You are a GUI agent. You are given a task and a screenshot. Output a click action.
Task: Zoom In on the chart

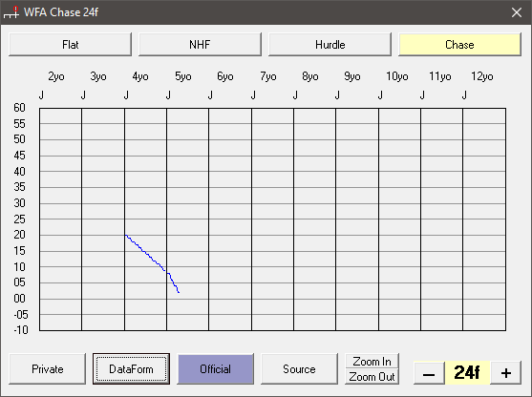(372, 362)
